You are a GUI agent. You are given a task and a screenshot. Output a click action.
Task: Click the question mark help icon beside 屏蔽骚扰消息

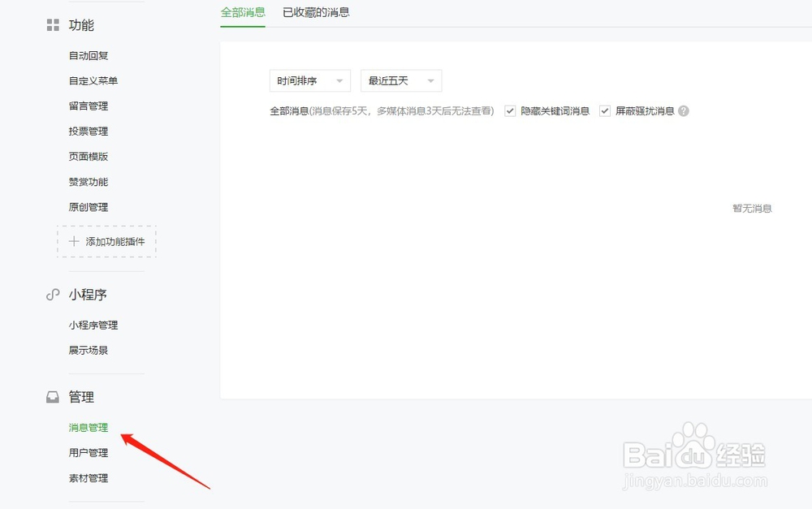684,110
